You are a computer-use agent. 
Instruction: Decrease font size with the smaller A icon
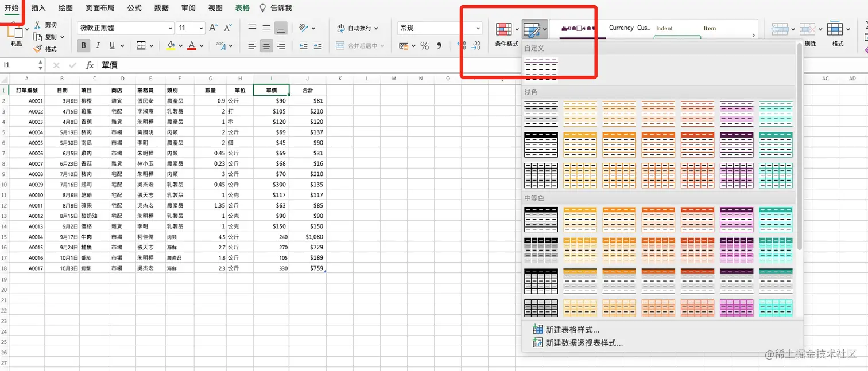pyautogui.click(x=227, y=28)
